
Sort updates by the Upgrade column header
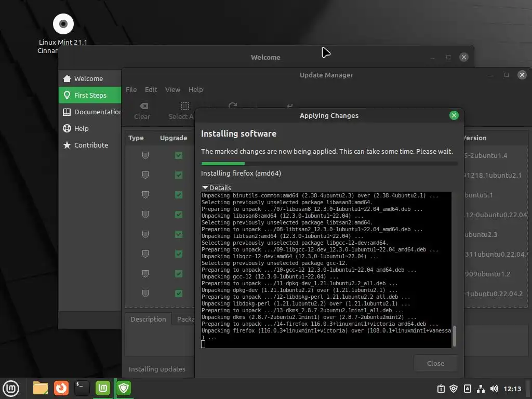tap(174, 138)
